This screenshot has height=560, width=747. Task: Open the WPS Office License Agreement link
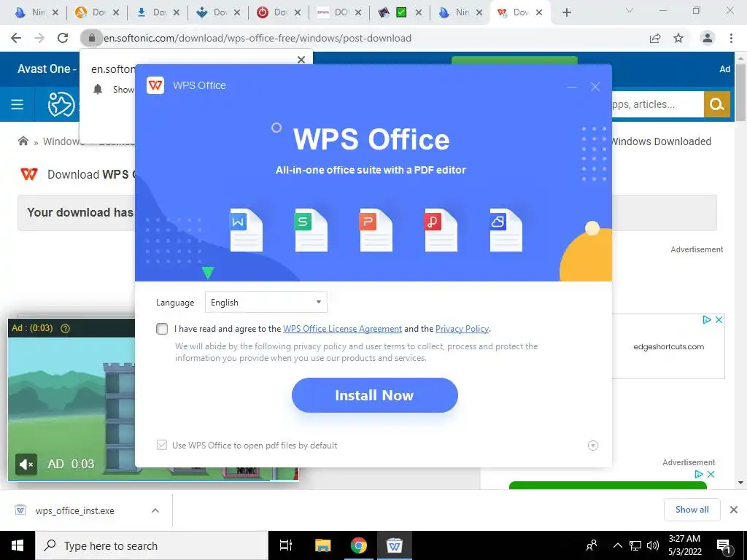click(343, 329)
